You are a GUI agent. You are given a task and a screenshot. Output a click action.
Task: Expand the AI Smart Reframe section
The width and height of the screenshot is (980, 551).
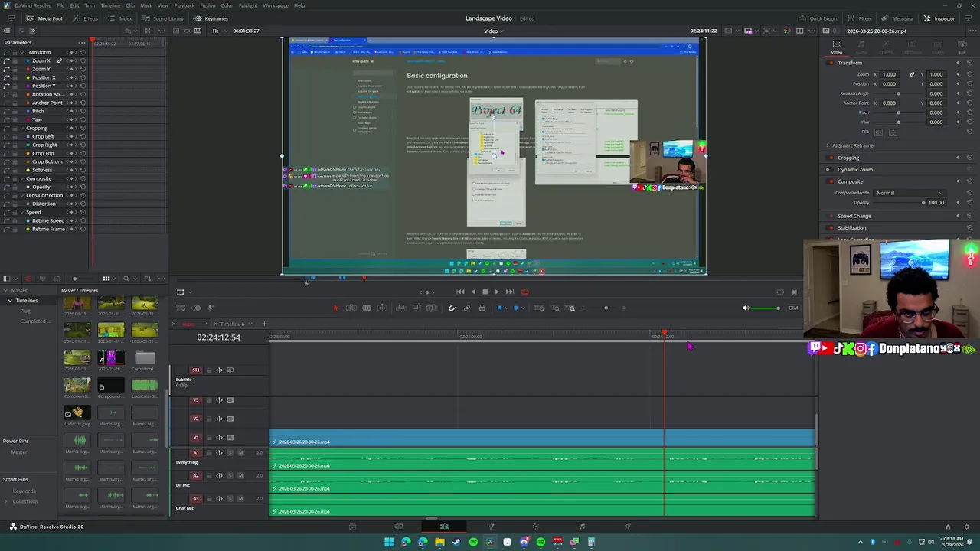tap(828, 145)
